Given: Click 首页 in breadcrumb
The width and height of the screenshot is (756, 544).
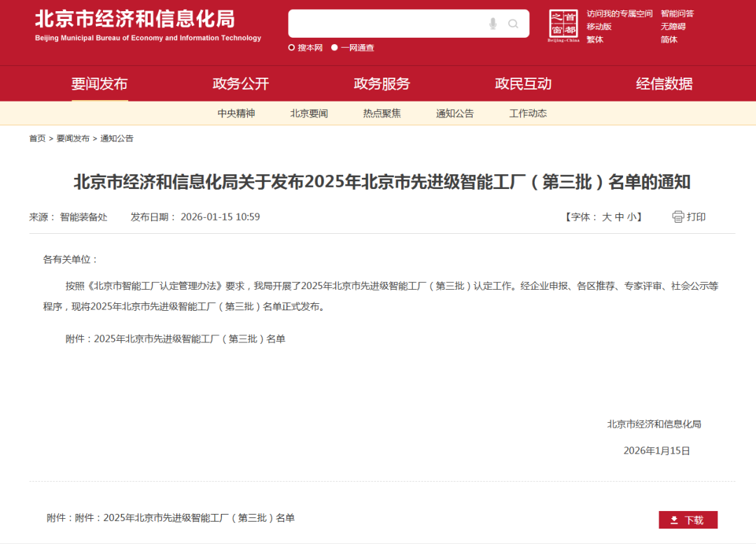Looking at the screenshot, I should coord(37,139).
